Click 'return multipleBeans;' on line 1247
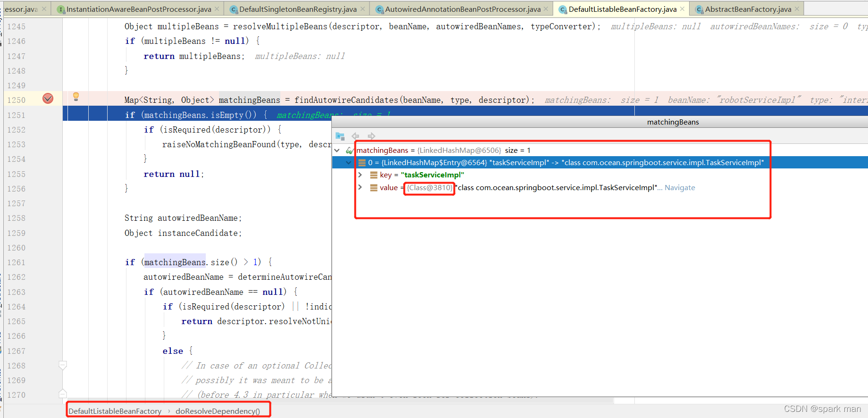The height and width of the screenshot is (418, 868). (194, 56)
